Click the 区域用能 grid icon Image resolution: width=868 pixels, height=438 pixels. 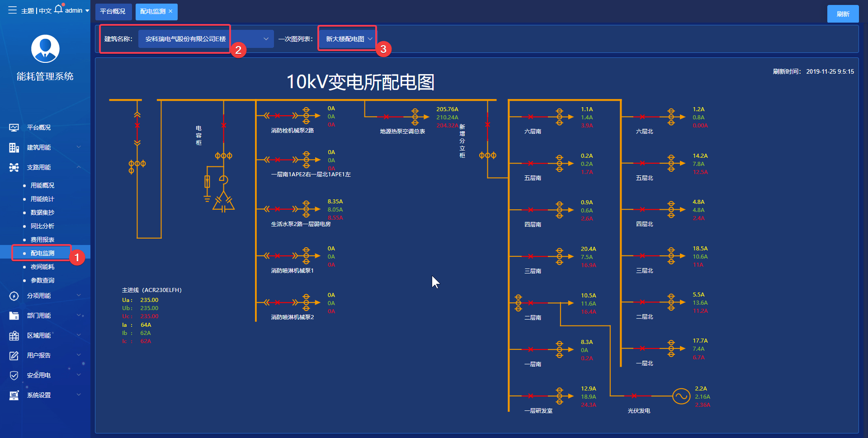click(14, 335)
